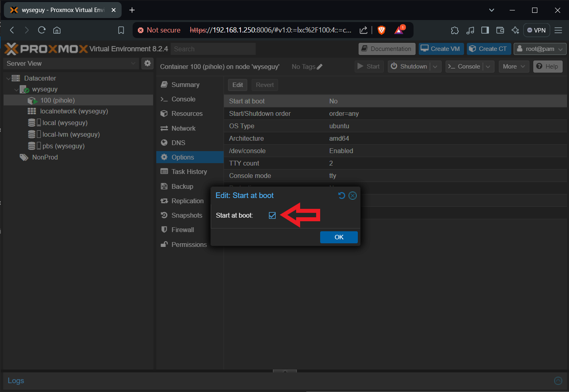The width and height of the screenshot is (569, 392).
Task: Open the Firewall section
Action: 184,230
